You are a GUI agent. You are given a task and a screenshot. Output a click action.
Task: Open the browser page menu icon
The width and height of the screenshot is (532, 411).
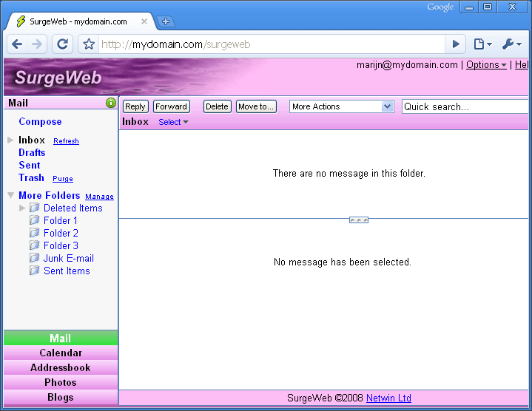pyautogui.click(x=482, y=44)
